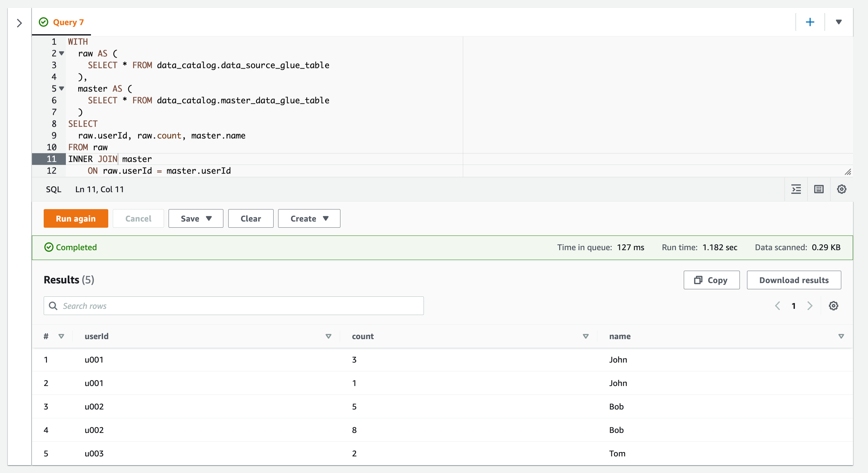The height and width of the screenshot is (473, 868).
Task: Expand the left sidebar panel
Action: [x=19, y=23]
